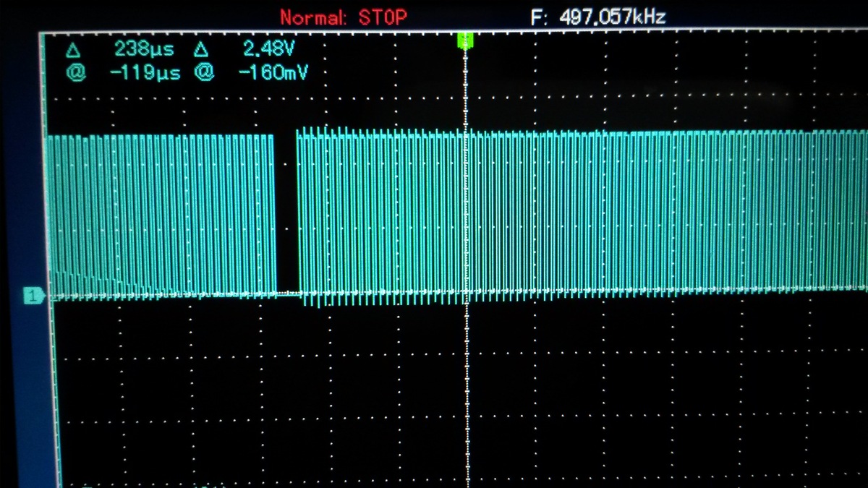Click the first delta triangle symbol

click(72, 50)
